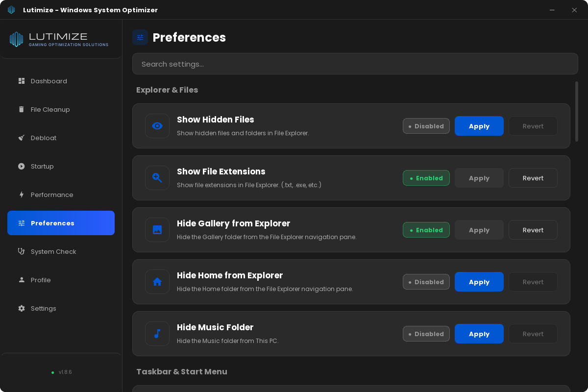588x392 pixels.
Task: Open System Check page
Action: (x=61, y=251)
